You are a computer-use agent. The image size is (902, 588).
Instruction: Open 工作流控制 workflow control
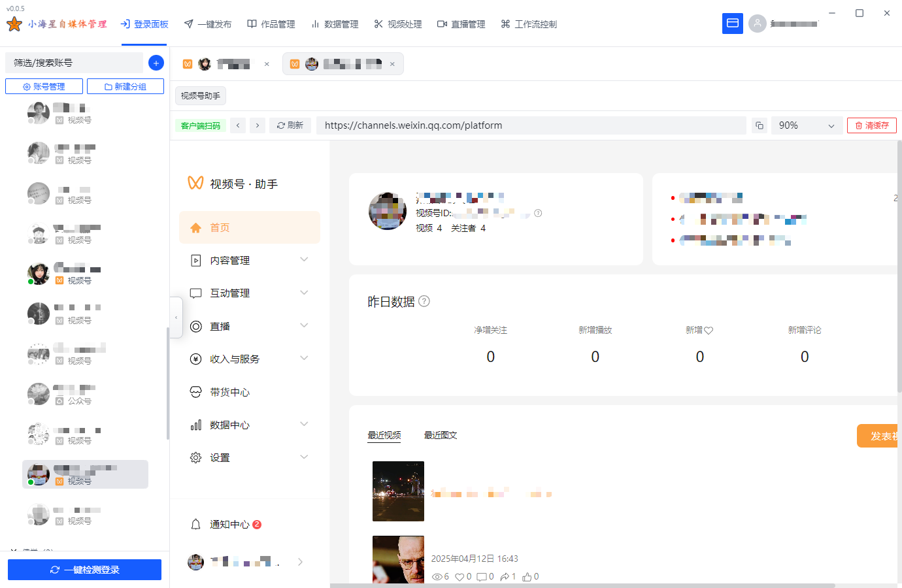528,24
